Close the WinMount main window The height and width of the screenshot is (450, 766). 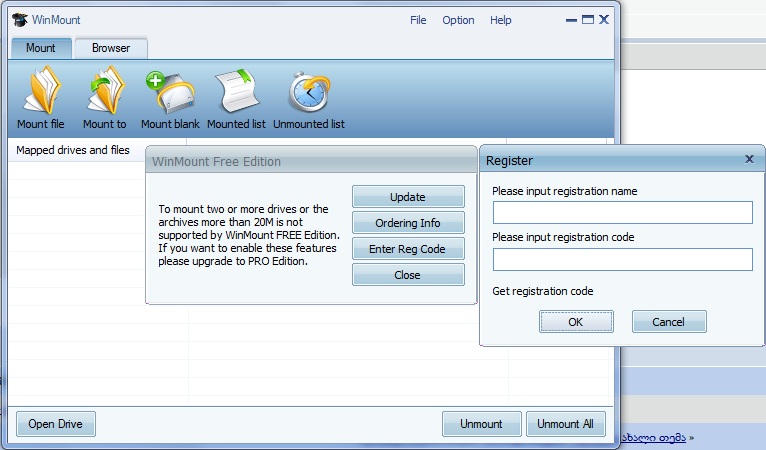click(604, 20)
